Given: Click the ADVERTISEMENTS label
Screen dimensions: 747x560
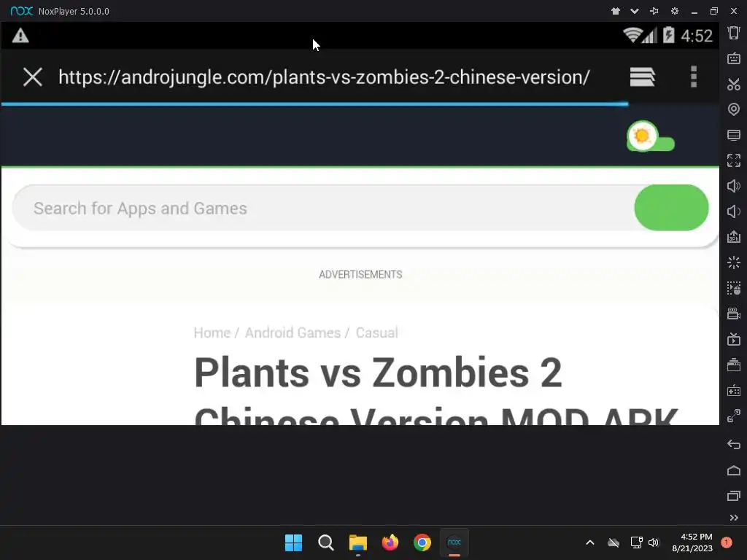Looking at the screenshot, I should pyautogui.click(x=360, y=275).
